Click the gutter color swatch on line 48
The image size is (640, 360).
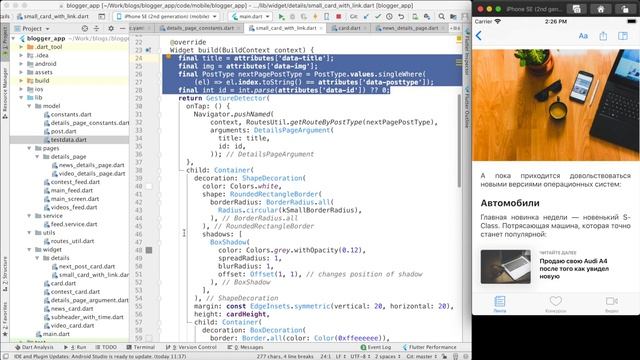149,250
